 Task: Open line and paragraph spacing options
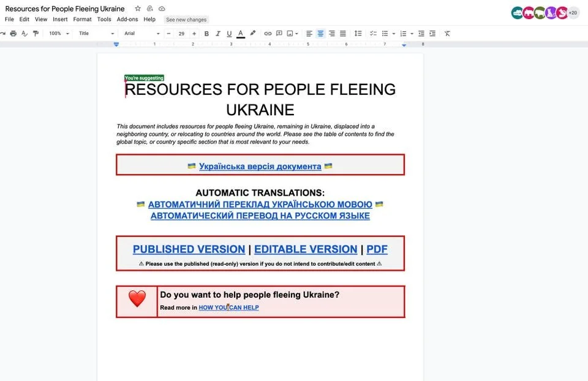358,33
